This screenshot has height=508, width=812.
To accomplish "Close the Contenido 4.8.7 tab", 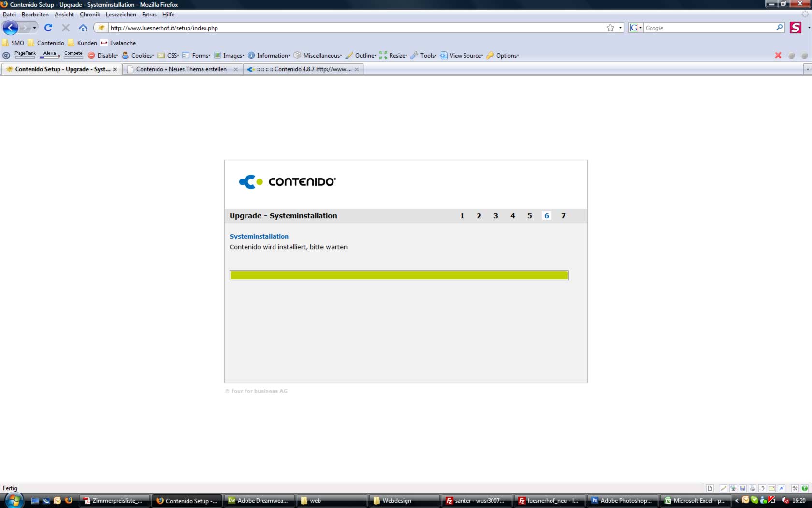I will point(357,69).
